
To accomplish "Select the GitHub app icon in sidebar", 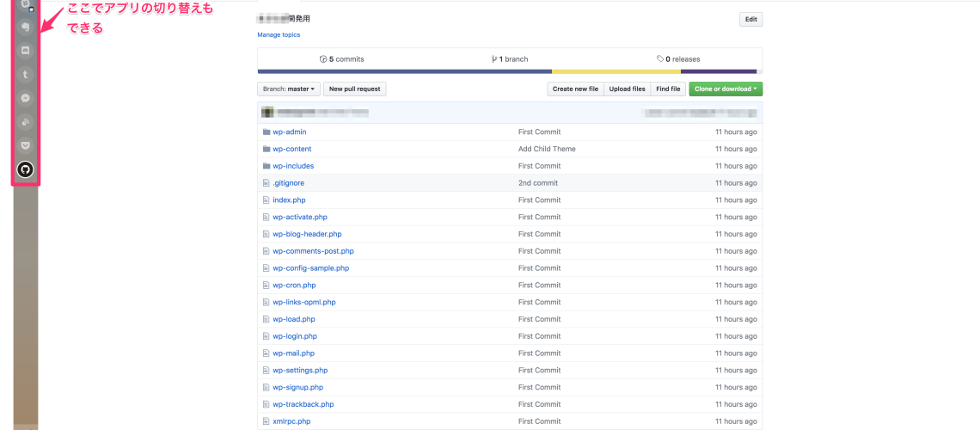I will pyautogui.click(x=25, y=170).
